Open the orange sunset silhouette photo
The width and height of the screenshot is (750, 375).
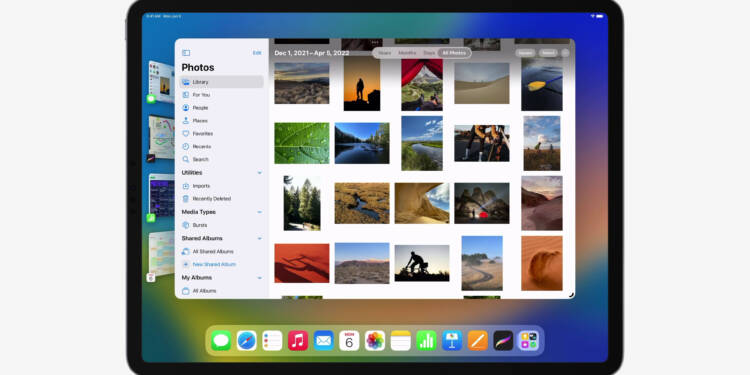pos(362,84)
